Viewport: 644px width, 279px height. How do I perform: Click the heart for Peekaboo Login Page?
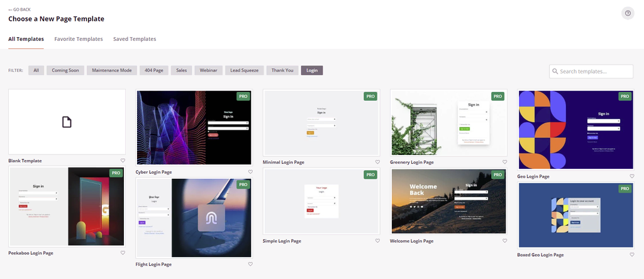123,253
